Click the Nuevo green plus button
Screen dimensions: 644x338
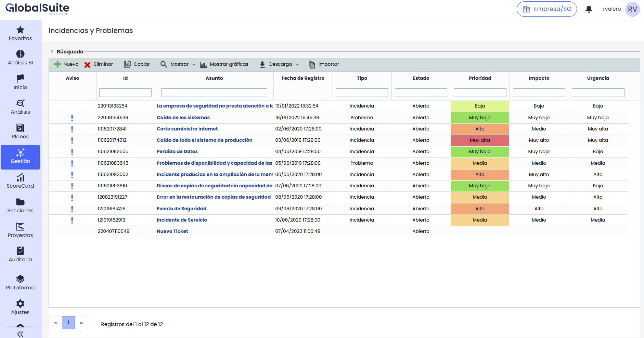pos(66,64)
